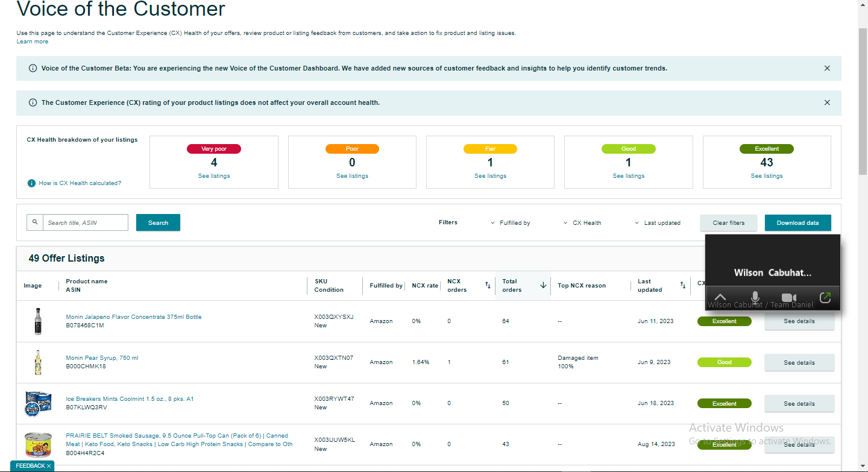
Task: Sort by Last updated arrows icon
Action: coord(683,285)
